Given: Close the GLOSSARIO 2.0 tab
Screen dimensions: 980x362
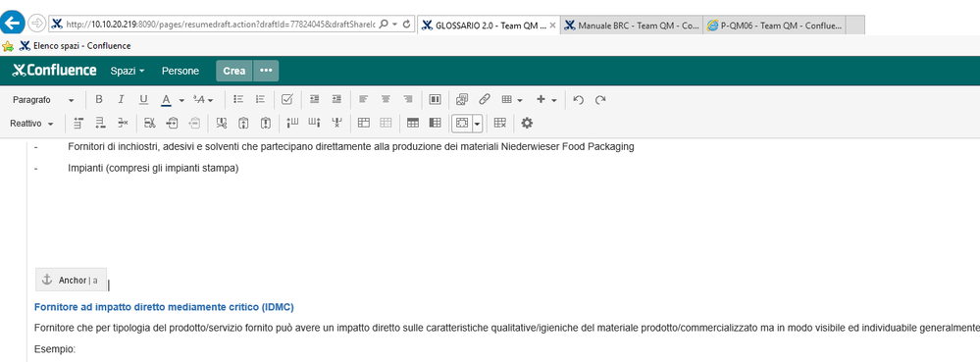Looking at the screenshot, I should [x=552, y=25].
